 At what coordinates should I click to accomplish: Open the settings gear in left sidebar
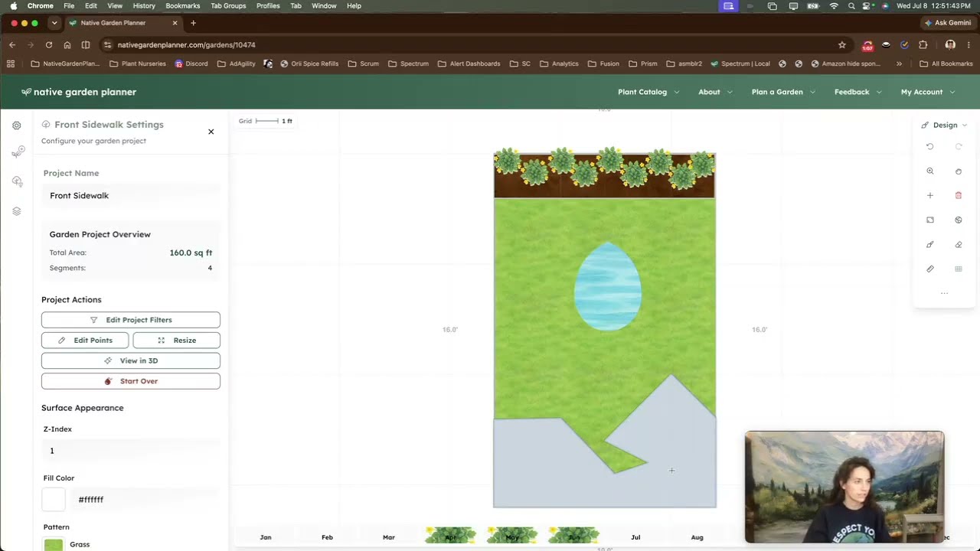point(17,126)
